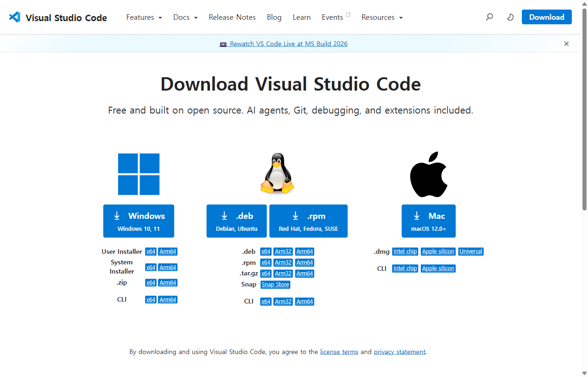Viewport: 588px width, 377px height.
Task: Click the scrollbar down arrow
Action: tap(584, 372)
